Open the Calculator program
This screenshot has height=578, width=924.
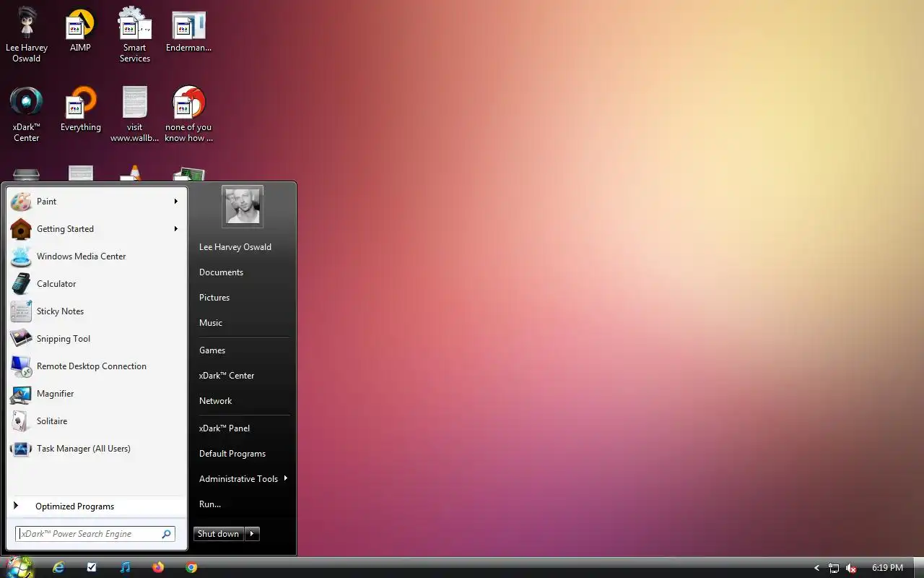[97, 284]
